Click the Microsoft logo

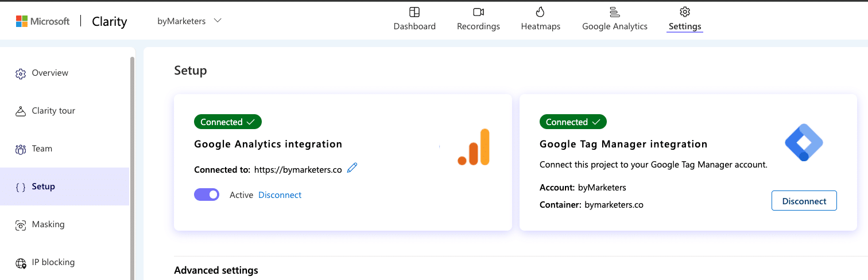point(22,21)
